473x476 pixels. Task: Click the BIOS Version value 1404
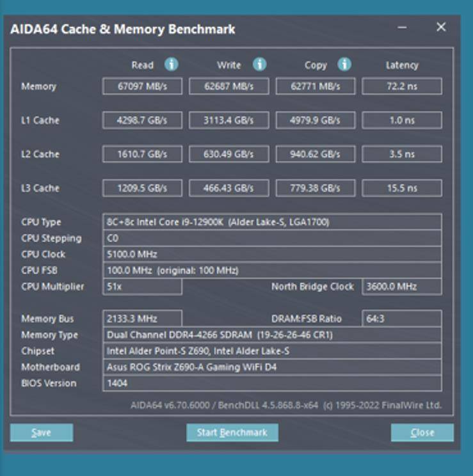click(272, 383)
